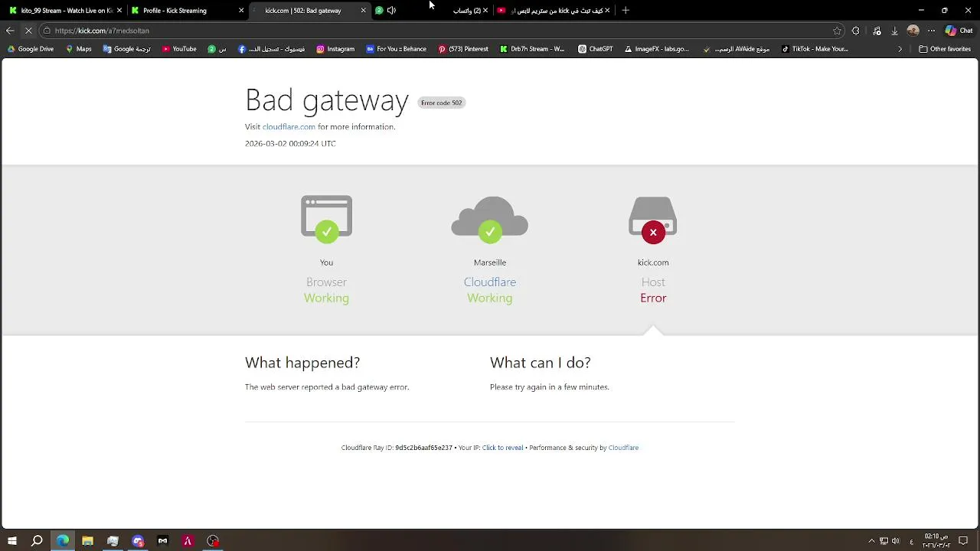
Task: Open the ChatGPT bookmark
Action: tap(595, 49)
